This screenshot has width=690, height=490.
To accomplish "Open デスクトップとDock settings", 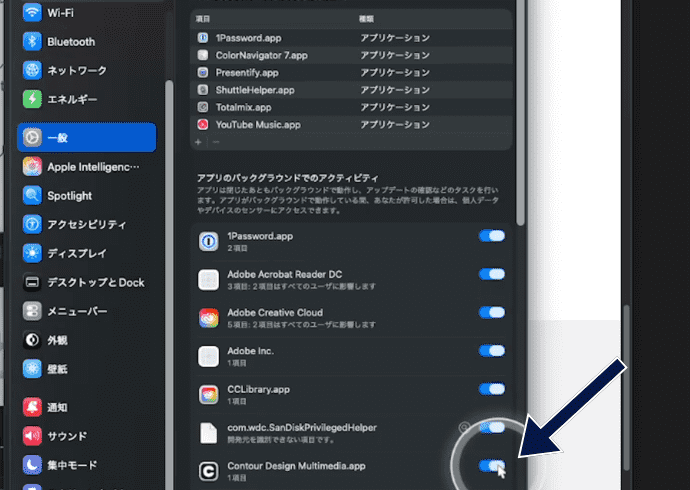I will pos(95,282).
